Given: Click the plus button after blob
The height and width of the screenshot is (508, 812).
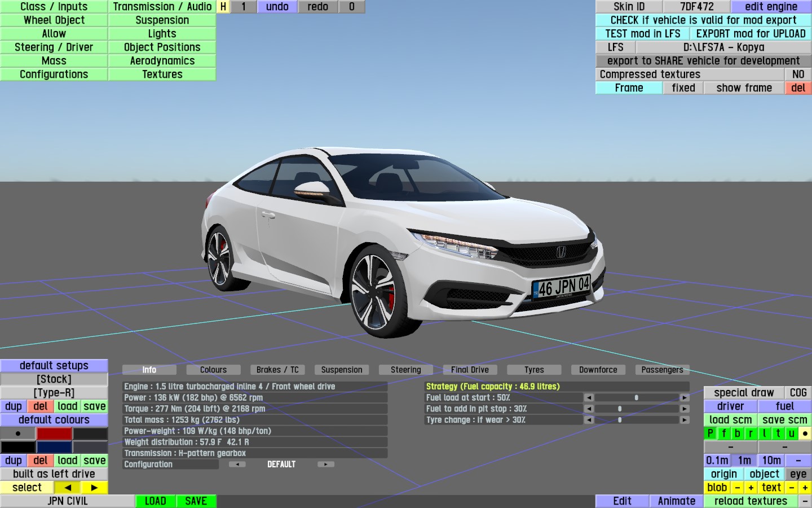Looking at the screenshot, I should coord(751,488).
